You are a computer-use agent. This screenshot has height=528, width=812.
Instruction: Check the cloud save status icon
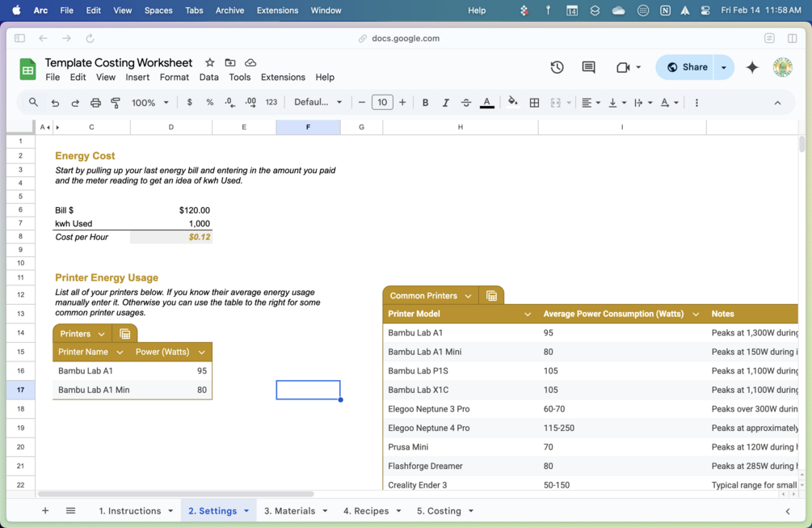coord(250,63)
